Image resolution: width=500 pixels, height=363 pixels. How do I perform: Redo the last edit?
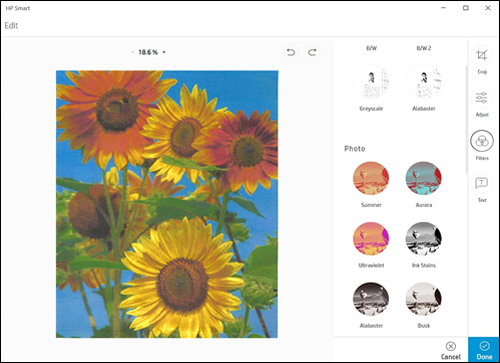click(x=312, y=52)
